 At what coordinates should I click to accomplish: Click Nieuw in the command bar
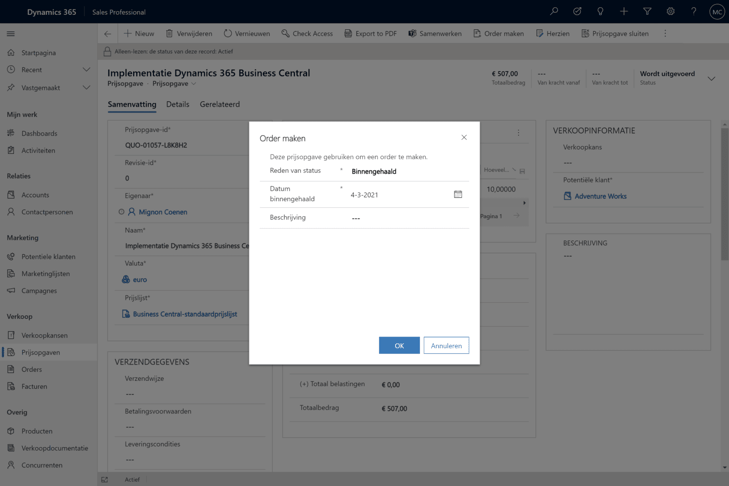139,33
